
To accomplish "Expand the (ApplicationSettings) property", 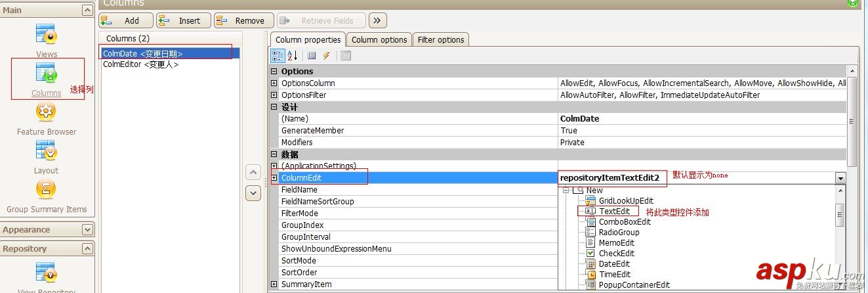I will click(x=274, y=166).
